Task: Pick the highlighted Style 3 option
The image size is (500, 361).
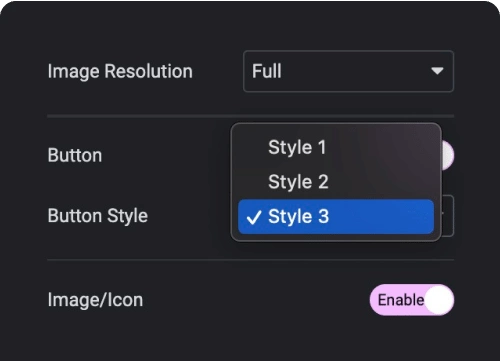Action: click(x=336, y=217)
